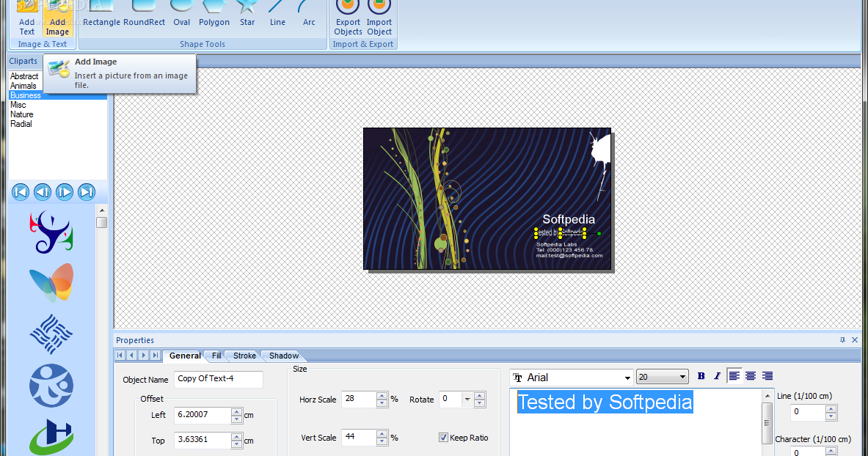Pick the Arc drawing tool
The width and height of the screenshot is (868, 456).
point(309,15)
